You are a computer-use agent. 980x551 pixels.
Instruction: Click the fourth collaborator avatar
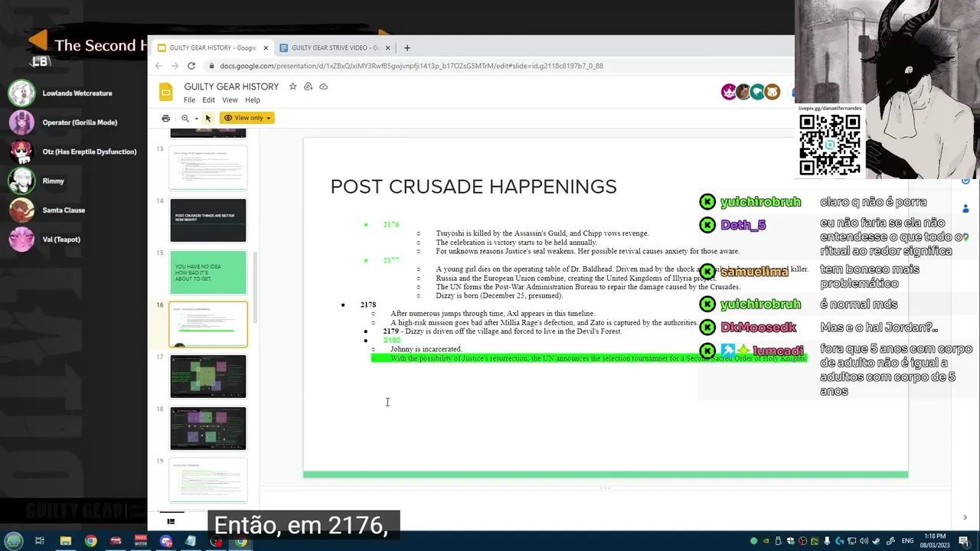pos(772,92)
